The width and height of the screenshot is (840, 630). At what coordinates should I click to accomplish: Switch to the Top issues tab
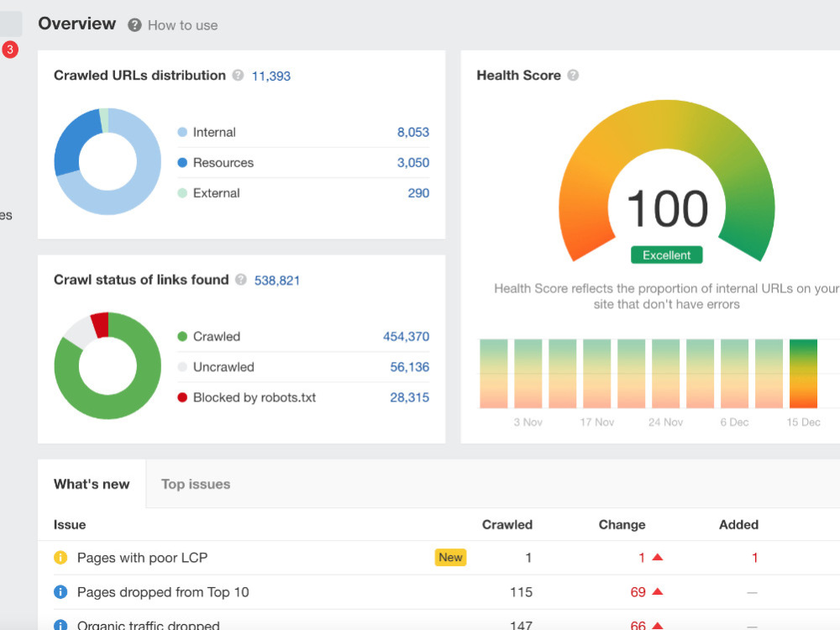point(196,484)
